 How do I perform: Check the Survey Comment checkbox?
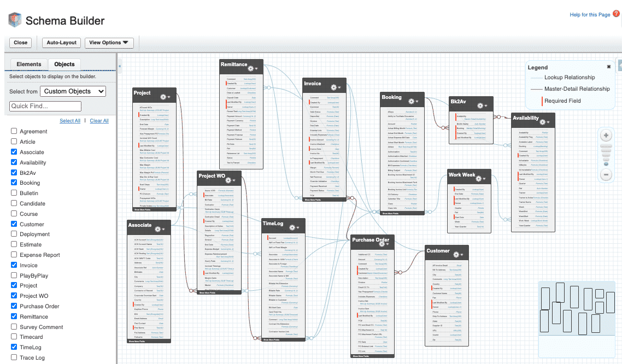click(14, 327)
